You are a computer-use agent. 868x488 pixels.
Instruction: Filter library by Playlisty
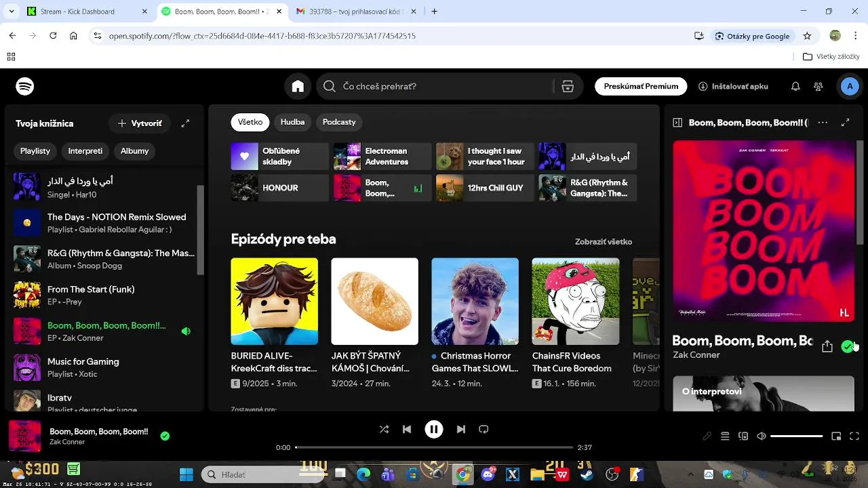tap(35, 151)
